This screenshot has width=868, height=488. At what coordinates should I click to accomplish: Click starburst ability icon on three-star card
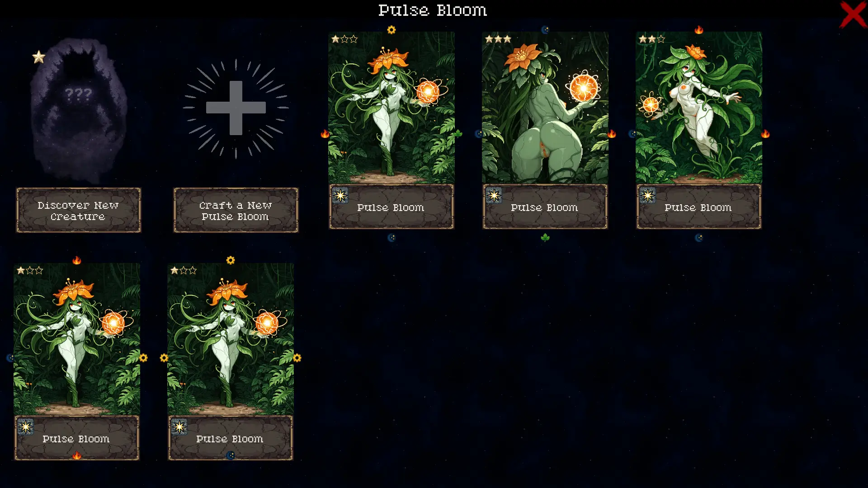pyautogui.click(x=494, y=195)
